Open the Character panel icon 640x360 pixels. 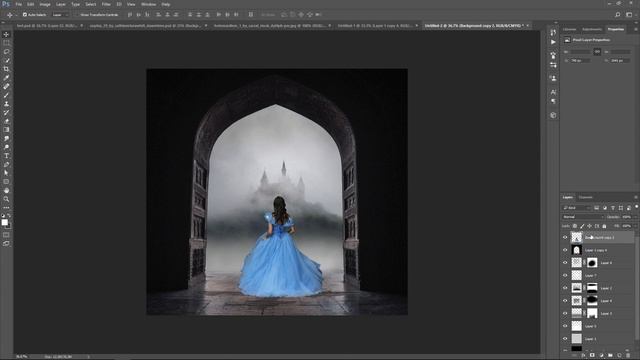[553, 92]
